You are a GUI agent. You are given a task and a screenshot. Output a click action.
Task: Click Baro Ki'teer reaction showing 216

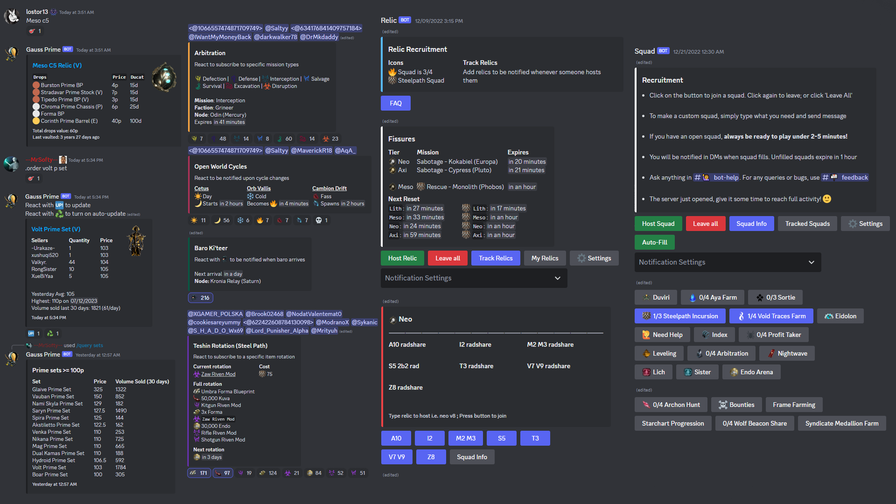coord(201,298)
